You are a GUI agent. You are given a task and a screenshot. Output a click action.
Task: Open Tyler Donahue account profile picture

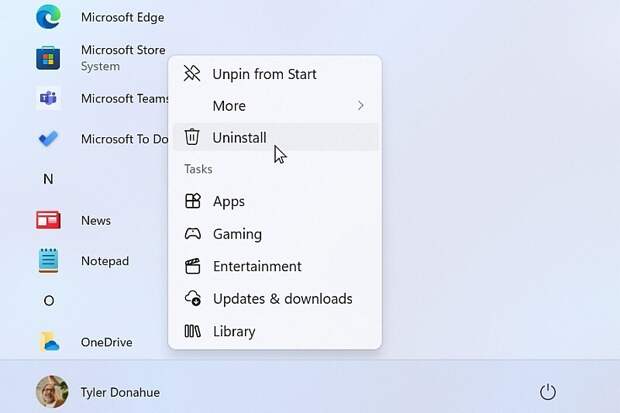(52, 392)
